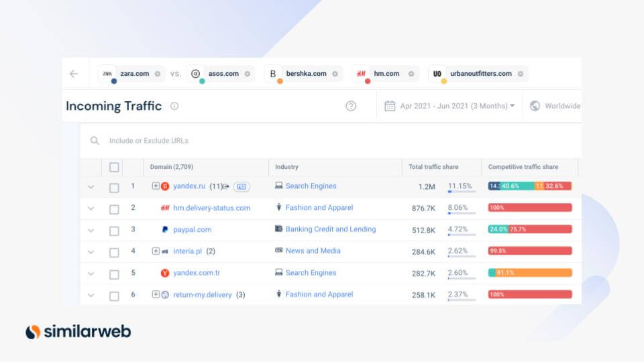Click the calendar icon
644x362 pixels.
389,106
